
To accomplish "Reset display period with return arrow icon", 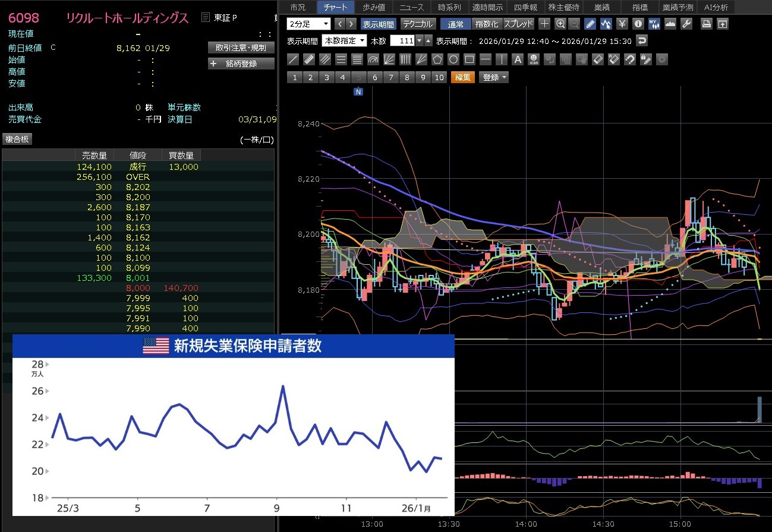I will click(x=641, y=41).
